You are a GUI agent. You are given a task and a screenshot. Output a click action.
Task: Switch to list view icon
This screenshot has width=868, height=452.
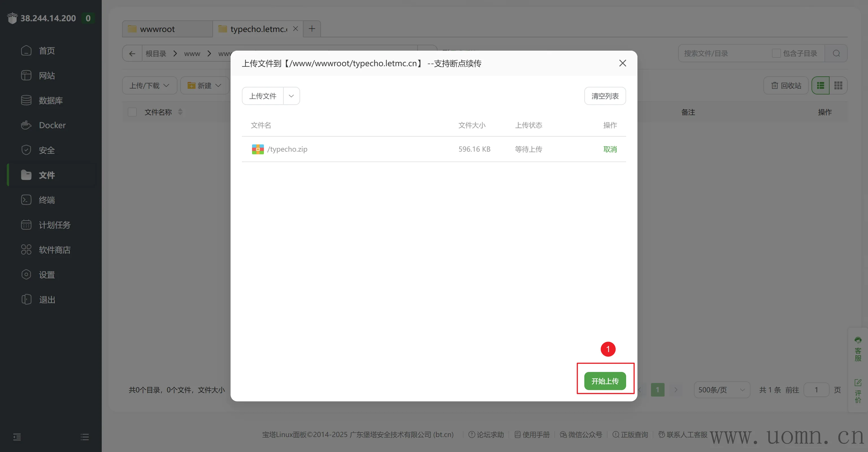coord(820,86)
